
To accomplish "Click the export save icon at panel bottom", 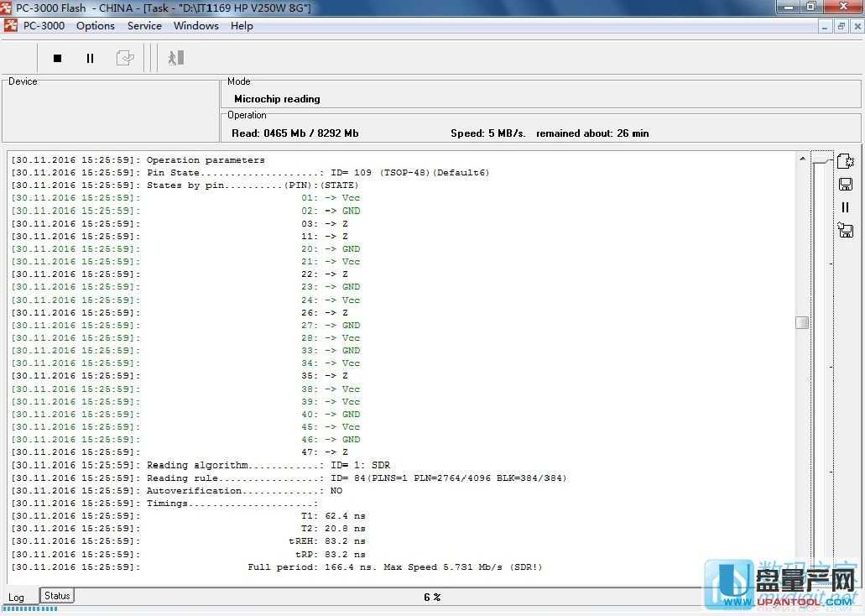I will point(845,230).
